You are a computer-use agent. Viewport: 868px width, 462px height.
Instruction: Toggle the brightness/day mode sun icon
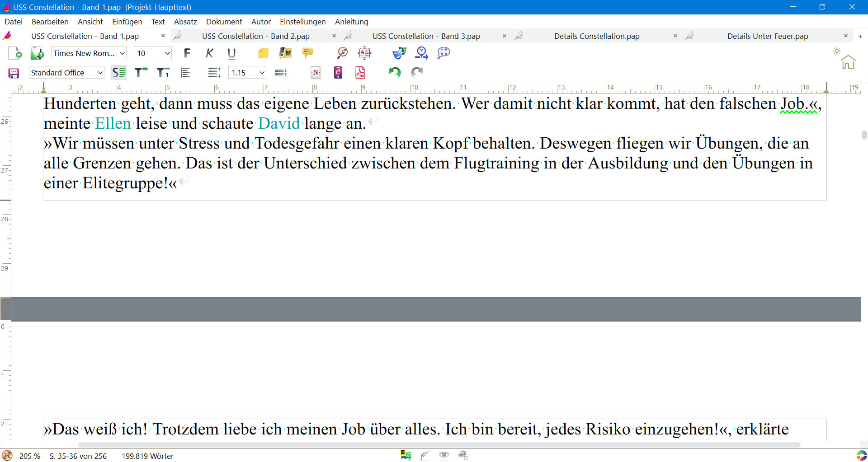click(837, 51)
